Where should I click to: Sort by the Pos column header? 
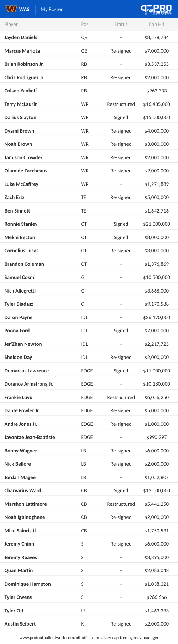point(85,24)
